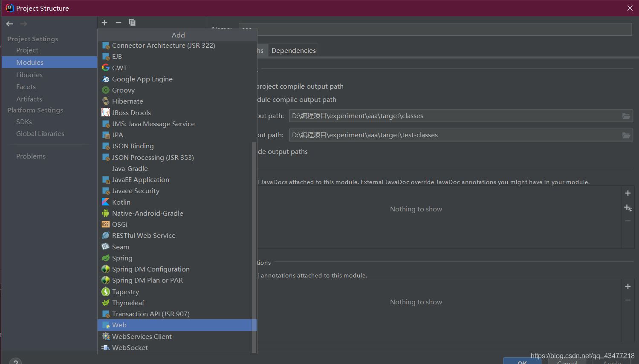Select the OSGi icon in the Add list

pos(106,224)
